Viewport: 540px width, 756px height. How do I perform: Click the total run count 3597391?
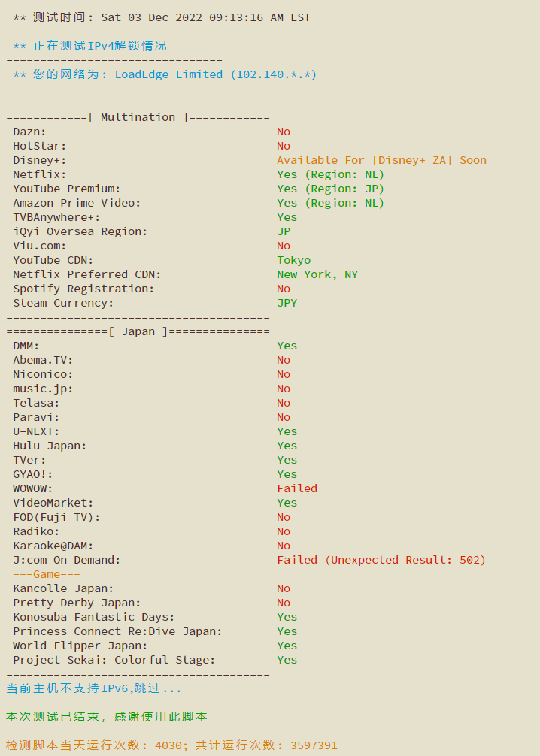coord(314,745)
